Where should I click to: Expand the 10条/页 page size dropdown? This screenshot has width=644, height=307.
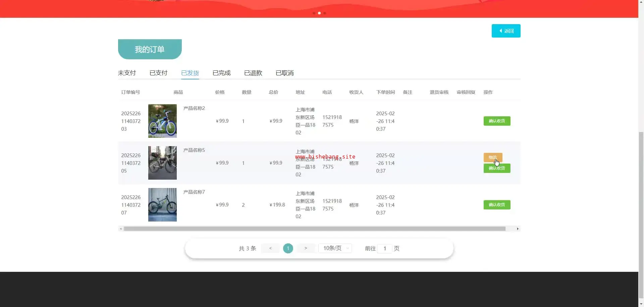point(335,248)
